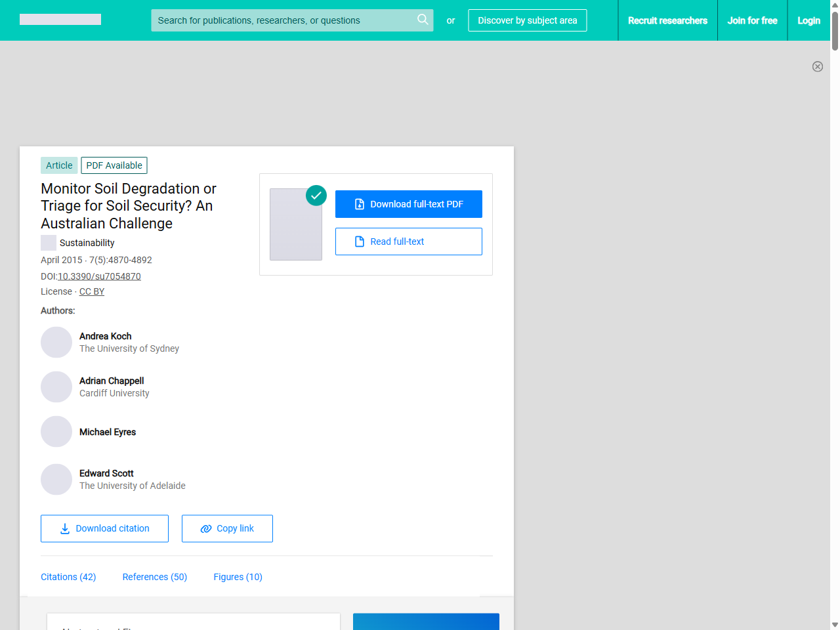Click the Sustainability journal name

[x=87, y=243]
